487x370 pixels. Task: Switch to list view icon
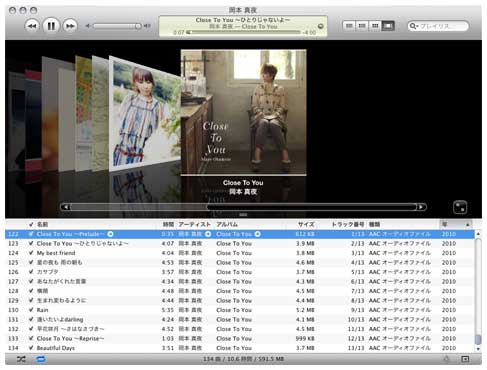click(349, 26)
